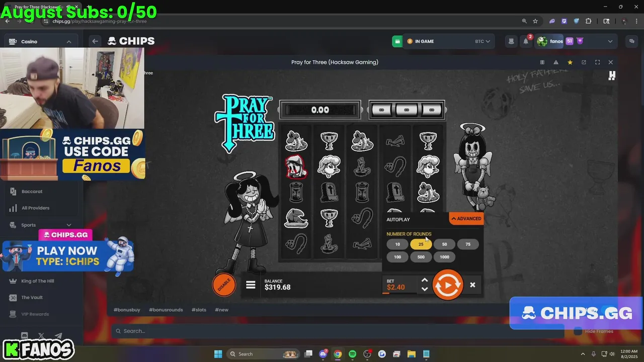
Task: Open the BTC currency dropdown
Action: 482,41
